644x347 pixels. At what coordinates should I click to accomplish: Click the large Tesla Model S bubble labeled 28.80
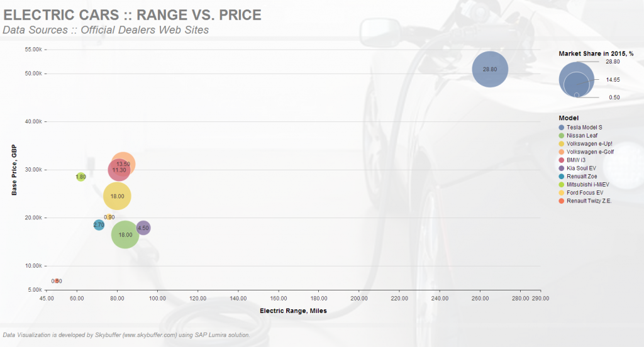[x=489, y=69]
